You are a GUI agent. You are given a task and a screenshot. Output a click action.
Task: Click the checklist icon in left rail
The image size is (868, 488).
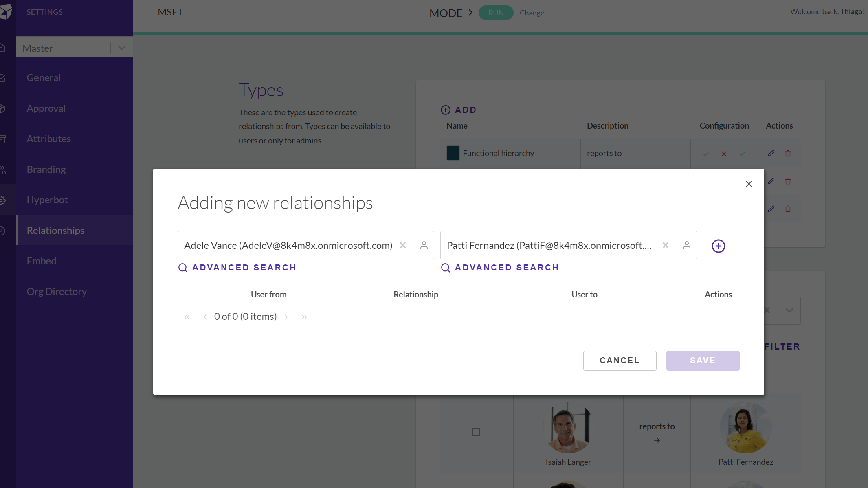(2, 78)
